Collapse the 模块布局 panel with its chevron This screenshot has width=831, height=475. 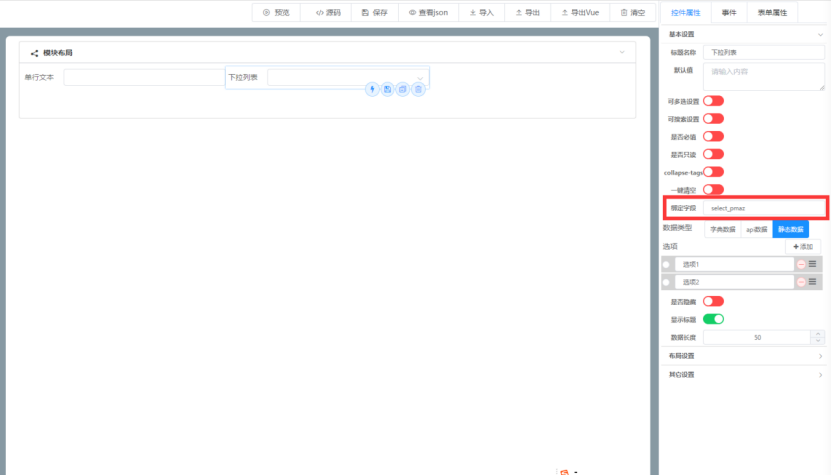click(622, 52)
